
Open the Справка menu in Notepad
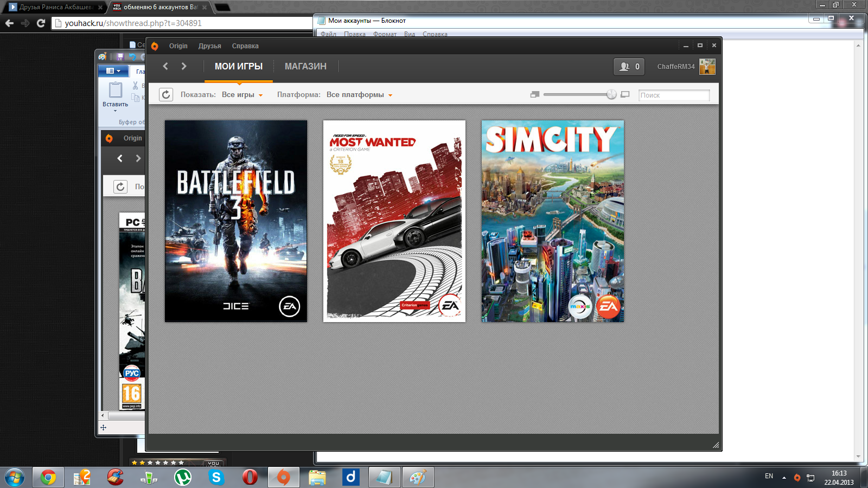(x=435, y=34)
